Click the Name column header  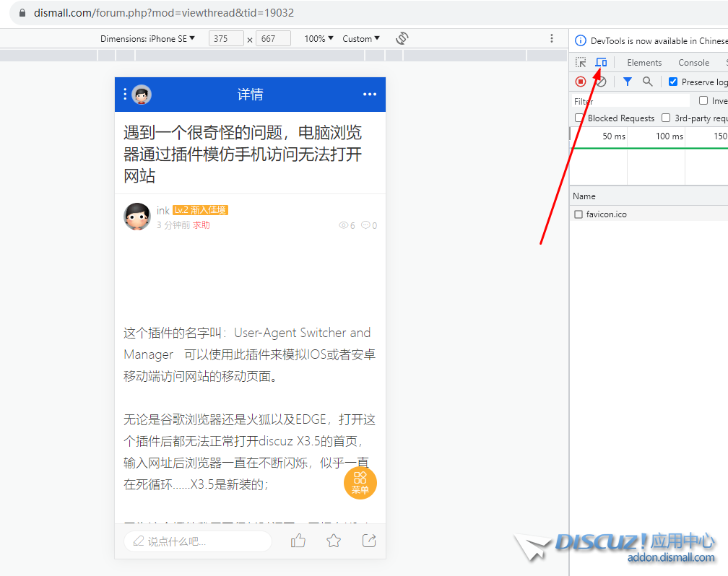click(584, 196)
